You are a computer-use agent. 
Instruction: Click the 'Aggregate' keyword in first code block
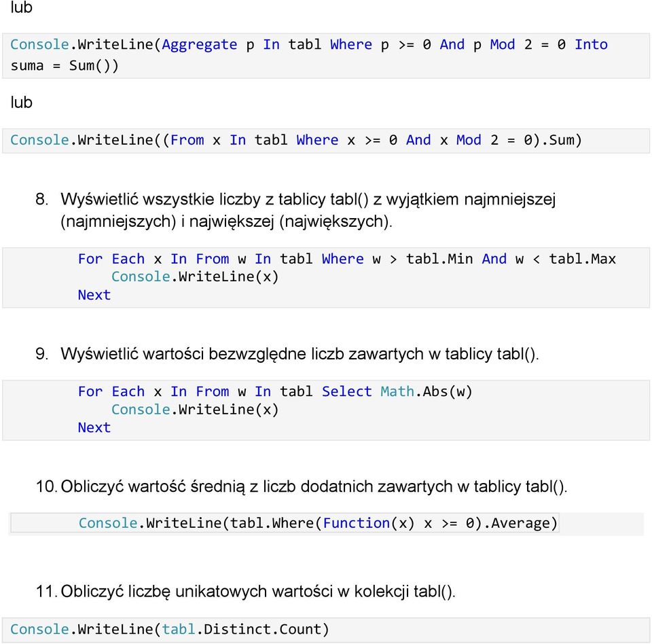click(199, 45)
